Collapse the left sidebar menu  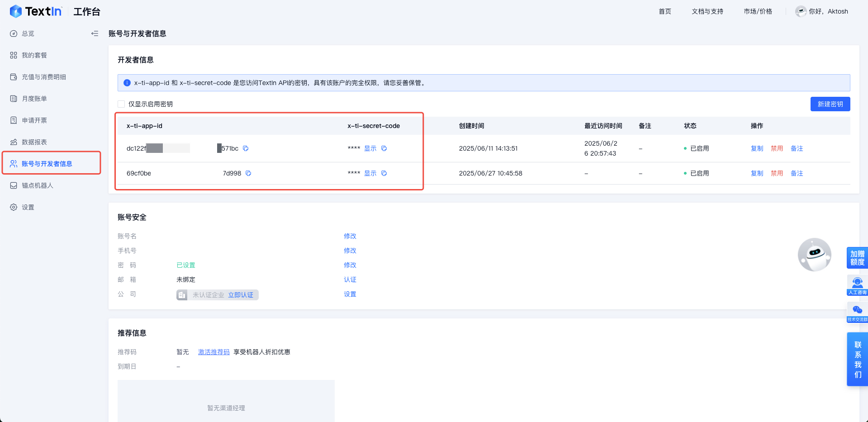tap(95, 33)
